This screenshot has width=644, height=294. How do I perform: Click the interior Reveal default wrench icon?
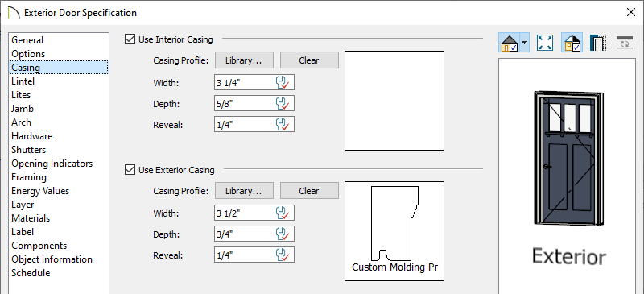pyautogui.click(x=283, y=124)
